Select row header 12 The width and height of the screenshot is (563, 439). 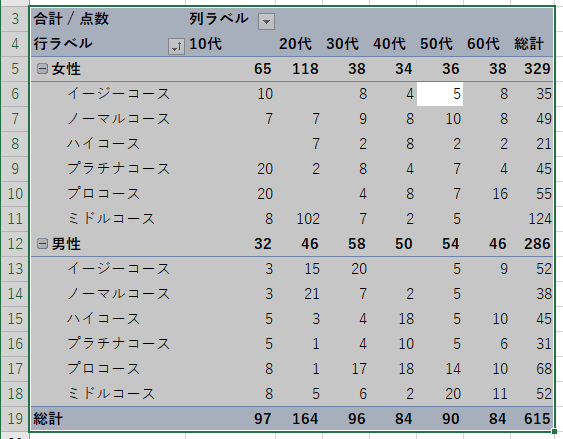(x=15, y=244)
